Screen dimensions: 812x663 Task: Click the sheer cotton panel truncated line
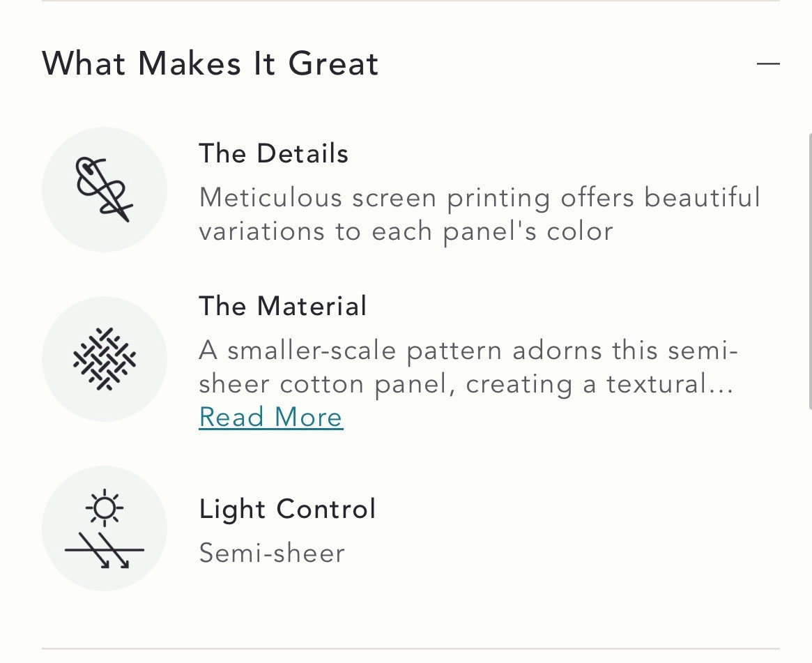(x=466, y=384)
